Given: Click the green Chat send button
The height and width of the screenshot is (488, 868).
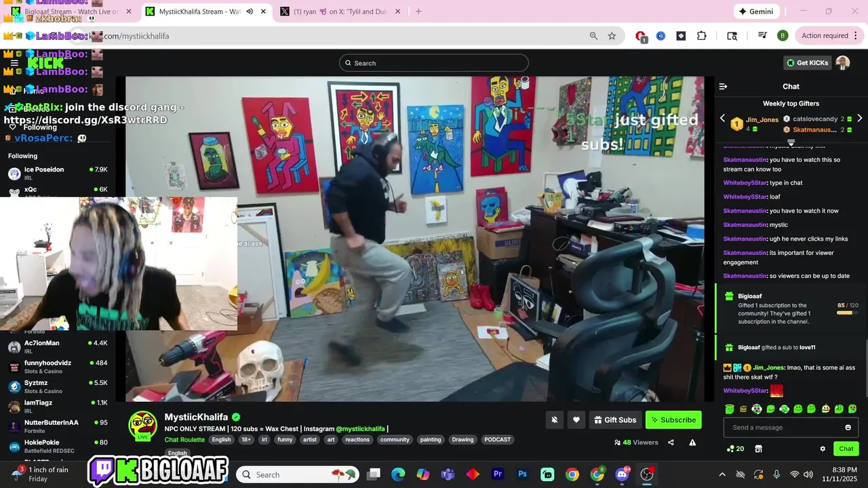Looking at the screenshot, I should click(x=846, y=449).
